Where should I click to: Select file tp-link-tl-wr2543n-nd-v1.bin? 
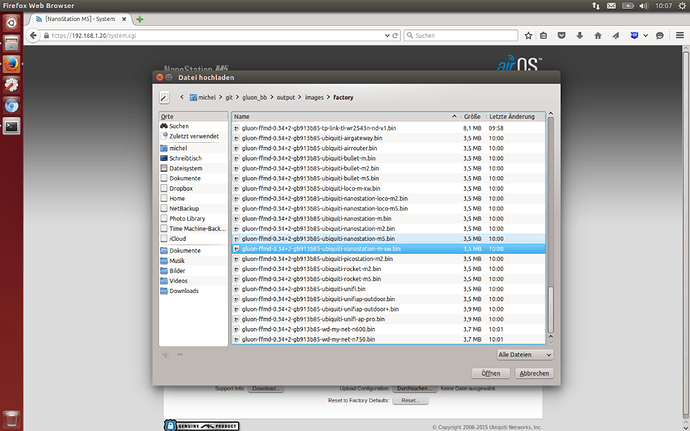click(389, 128)
